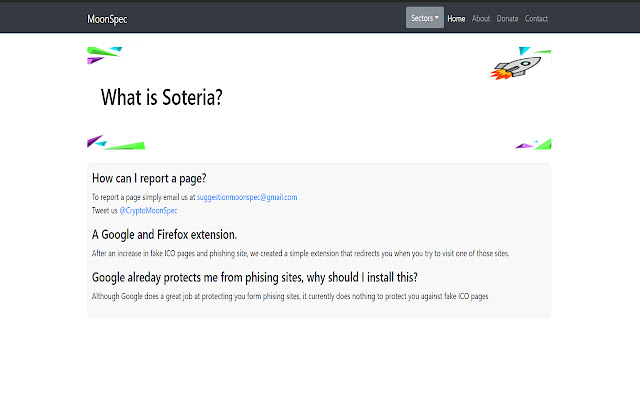Click the 'Google alreday protects me' heading
This screenshot has height=400, width=640.
254,277
